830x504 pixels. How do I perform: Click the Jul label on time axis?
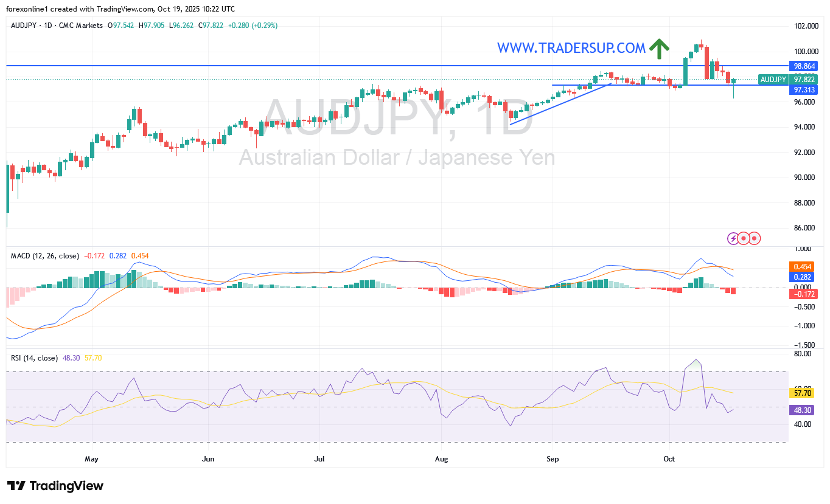319,458
